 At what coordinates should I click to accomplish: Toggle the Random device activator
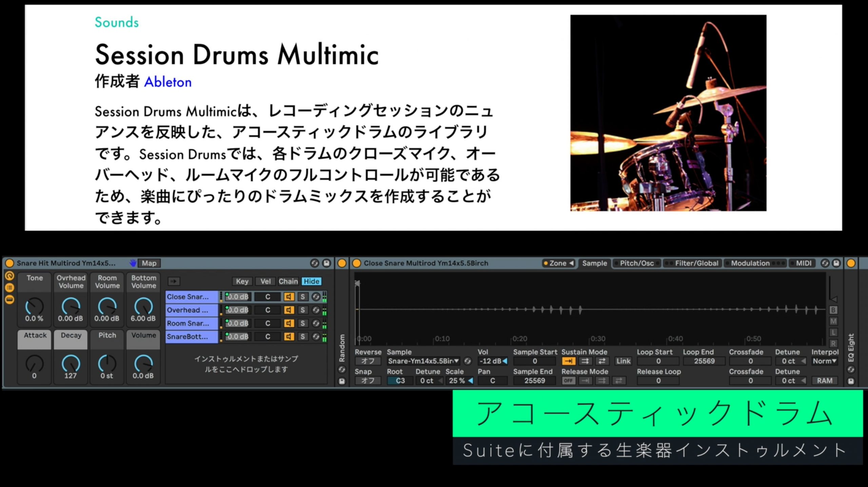(342, 263)
